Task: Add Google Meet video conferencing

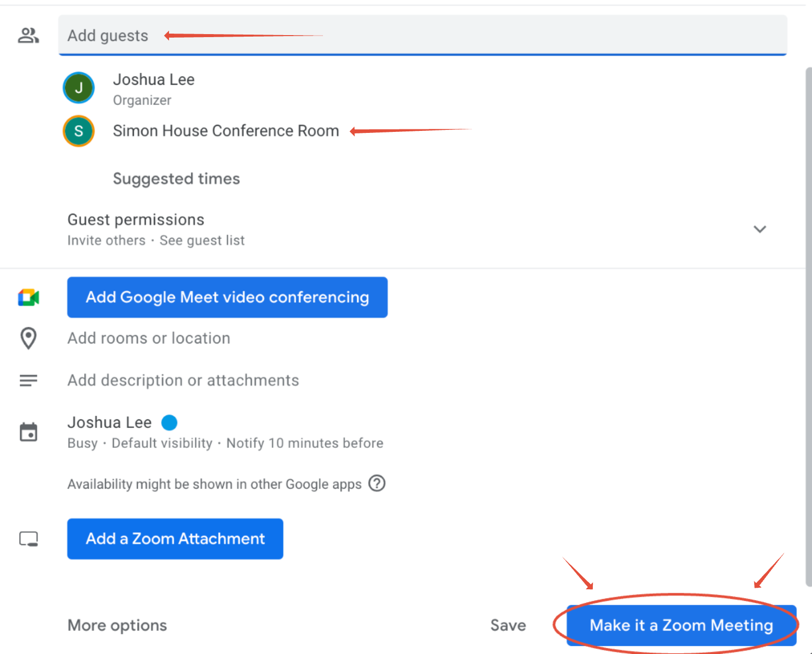Action: (227, 297)
